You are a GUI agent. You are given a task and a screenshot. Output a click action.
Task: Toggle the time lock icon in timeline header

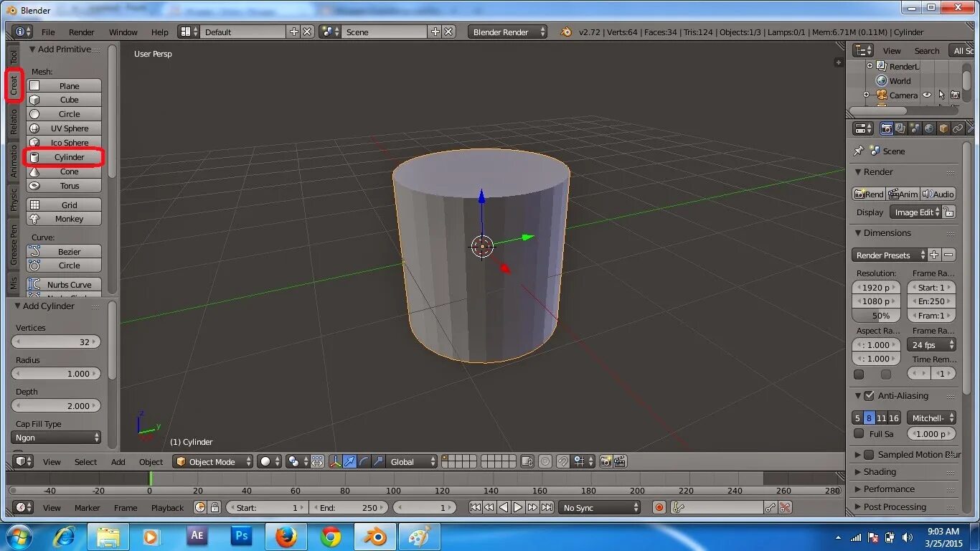(x=214, y=507)
